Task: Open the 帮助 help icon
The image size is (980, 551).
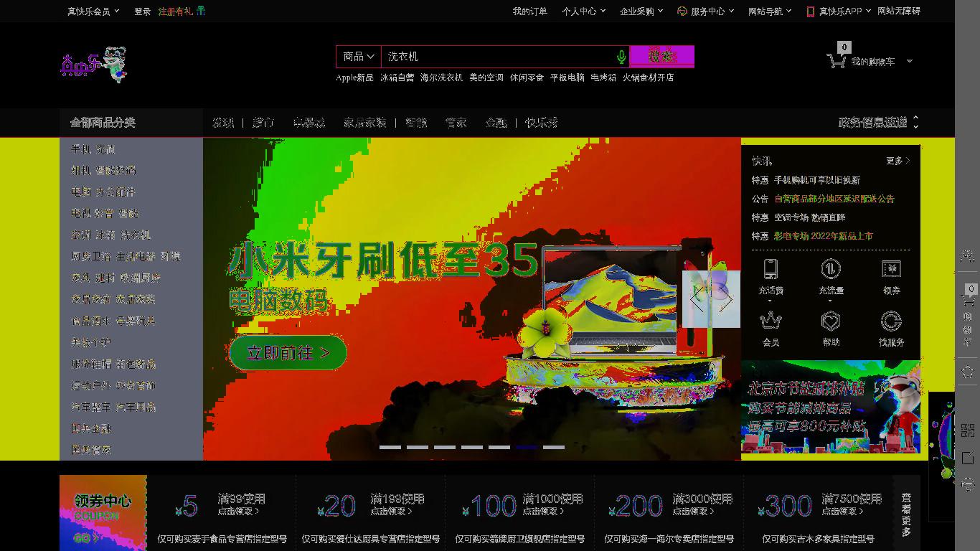Action: (831, 321)
